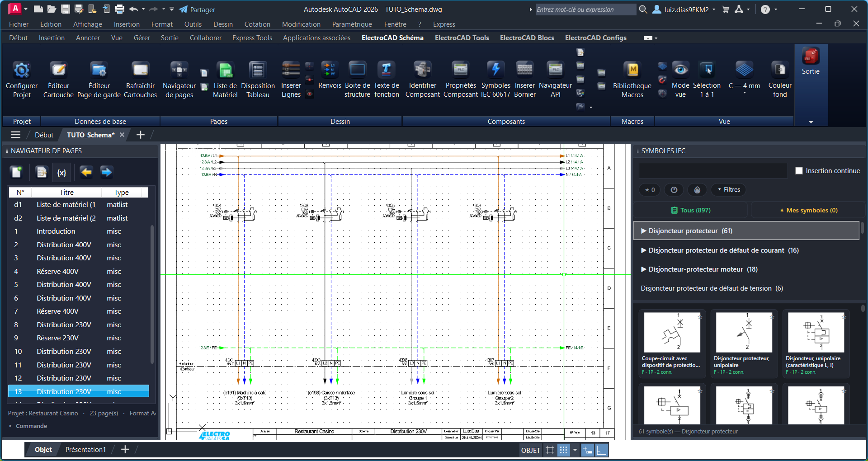Expand the Commande section
This screenshot has width=868, height=461.
point(28,426)
